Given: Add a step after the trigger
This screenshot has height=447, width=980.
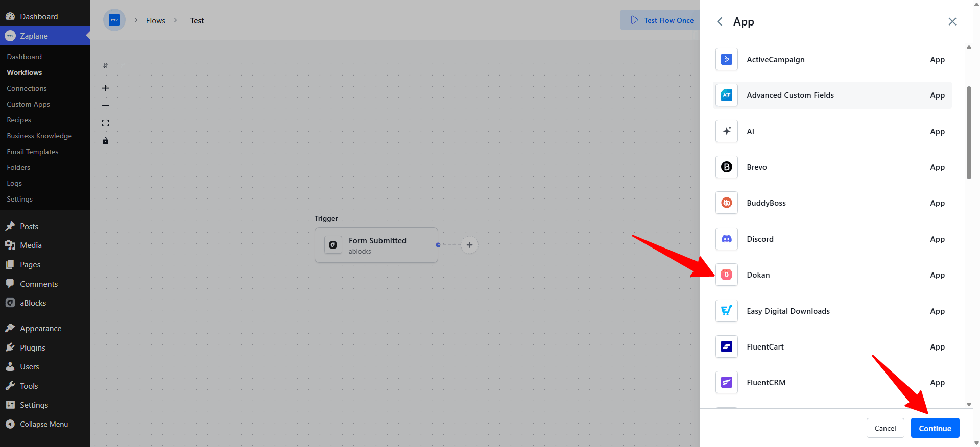Looking at the screenshot, I should click(469, 245).
